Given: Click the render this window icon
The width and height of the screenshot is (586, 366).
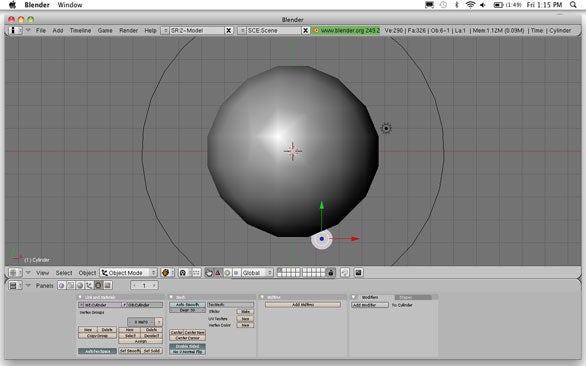Looking at the screenshot, I should (358, 273).
